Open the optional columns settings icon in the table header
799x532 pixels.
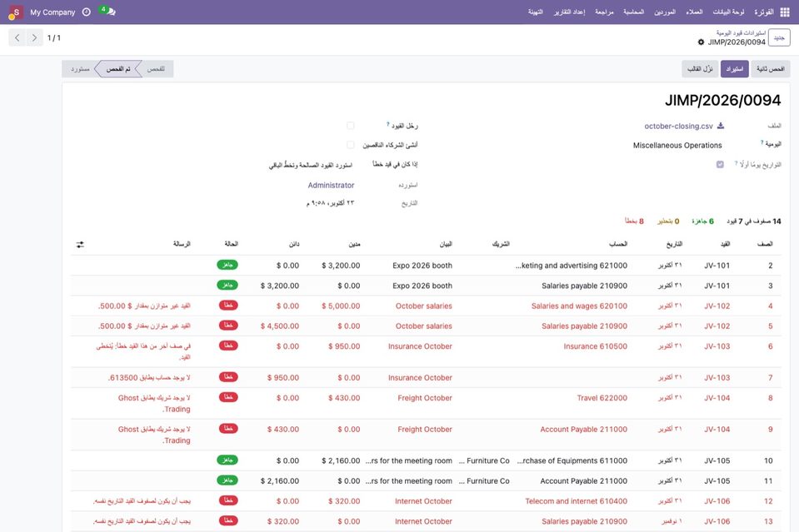(x=80, y=245)
